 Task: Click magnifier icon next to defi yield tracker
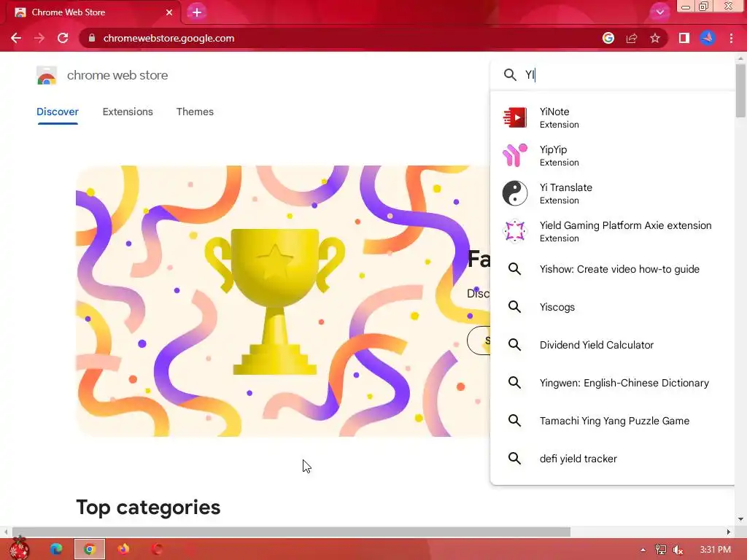[514, 458]
